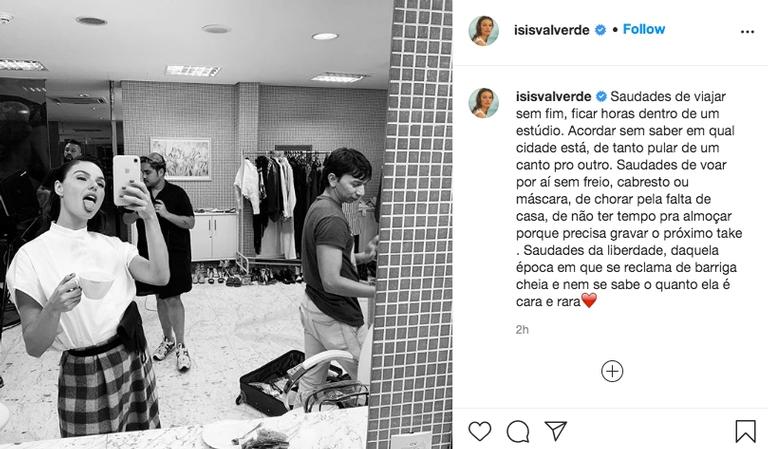The width and height of the screenshot is (768, 449).
Task: Click the verified badge beside the header username
Action: pyautogui.click(x=600, y=30)
